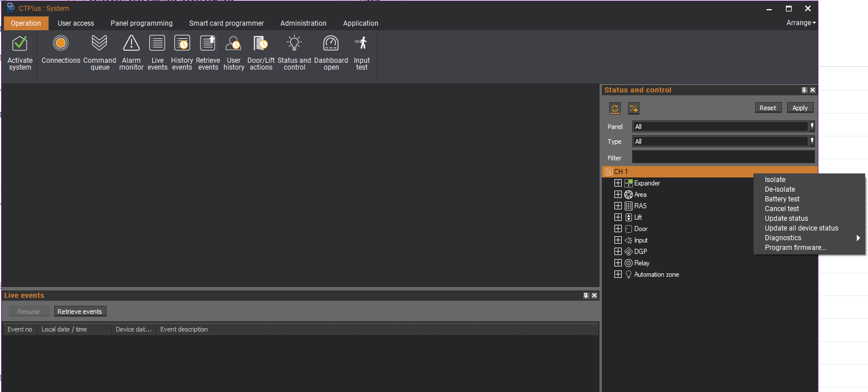Open the Panel dropdown list
868x392 pixels.
tap(812, 127)
